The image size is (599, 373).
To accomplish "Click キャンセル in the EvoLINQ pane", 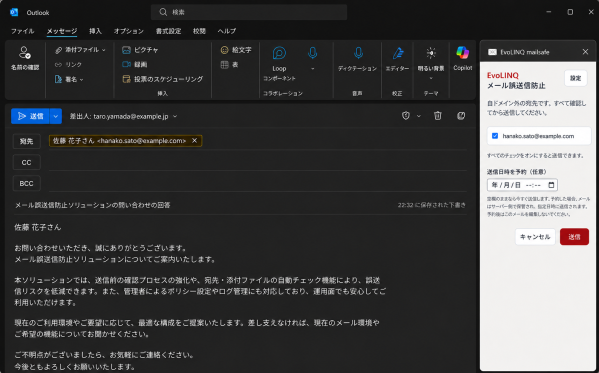I will [x=535, y=237].
